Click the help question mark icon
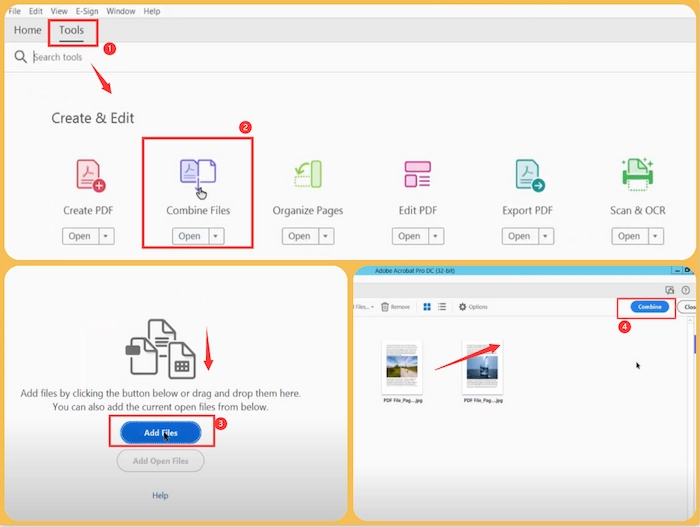 [x=686, y=290]
